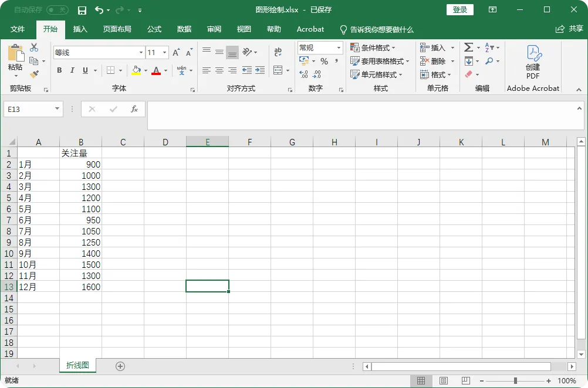Increase font size with large A icon
This screenshot has height=388, width=588.
point(176,52)
